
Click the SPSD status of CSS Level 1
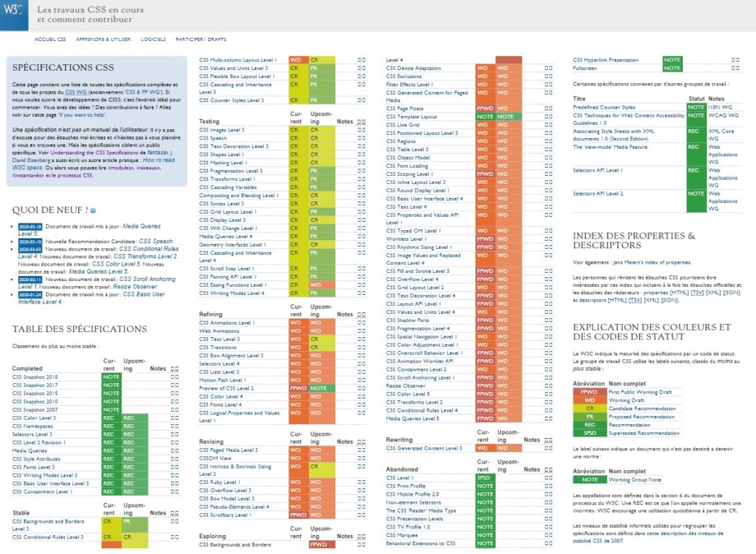pos(485,478)
